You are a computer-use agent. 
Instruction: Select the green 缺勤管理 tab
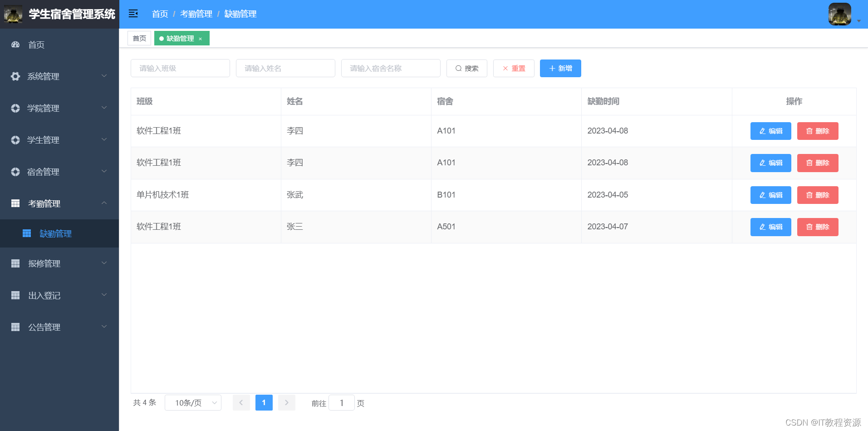(182, 38)
